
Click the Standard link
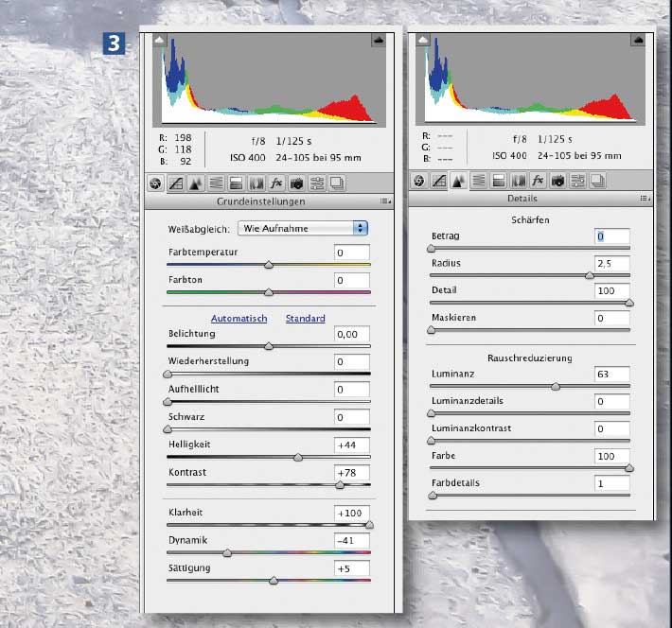[x=306, y=319]
